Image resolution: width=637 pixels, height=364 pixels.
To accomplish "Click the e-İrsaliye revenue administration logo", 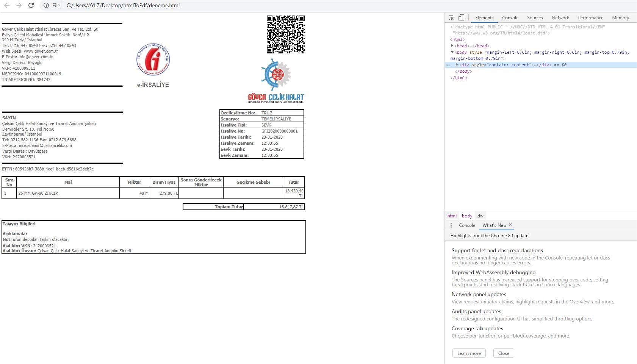I will [153, 59].
